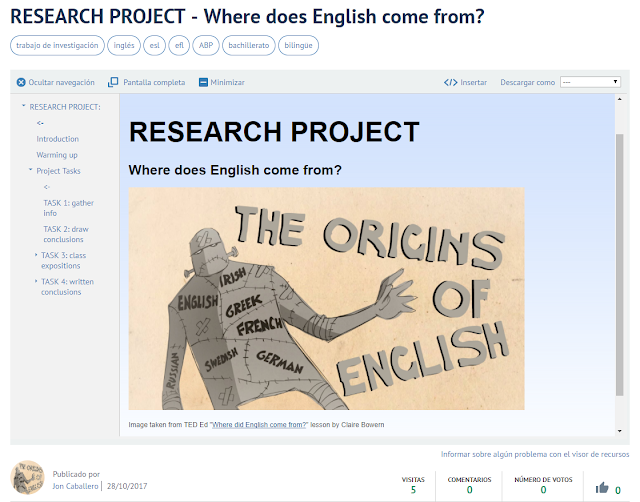Click the NÚMERO DE VOTOS count
Image resolution: width=640 pixels, height=502 pixels.
[x=543, y=489]
